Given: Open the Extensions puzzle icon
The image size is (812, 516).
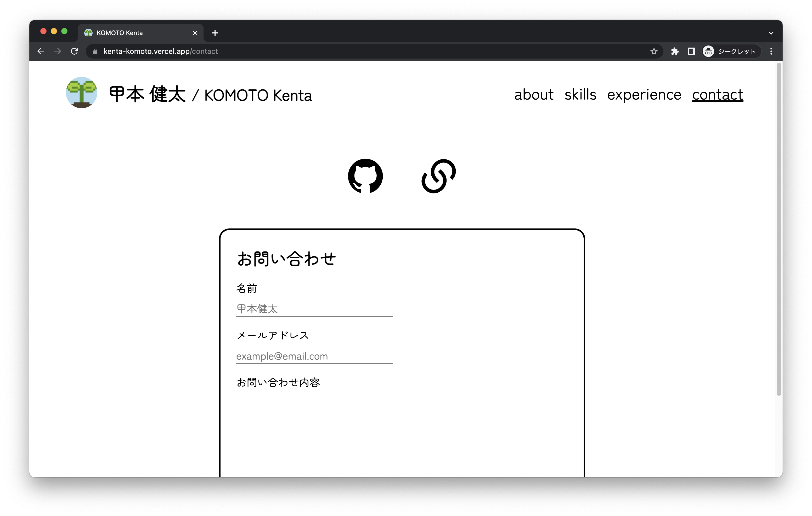Looking at the screenshot, I should (675, 51).
